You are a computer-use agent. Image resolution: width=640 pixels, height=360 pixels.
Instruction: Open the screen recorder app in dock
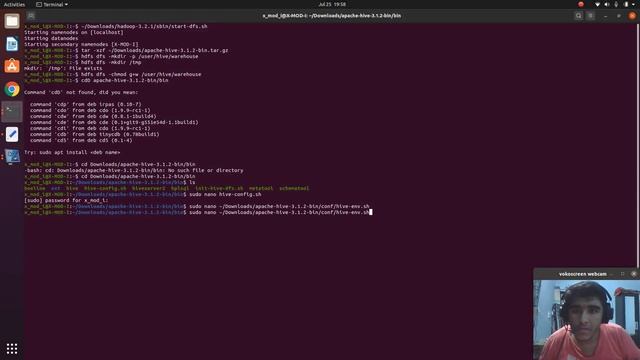point(12,156)
